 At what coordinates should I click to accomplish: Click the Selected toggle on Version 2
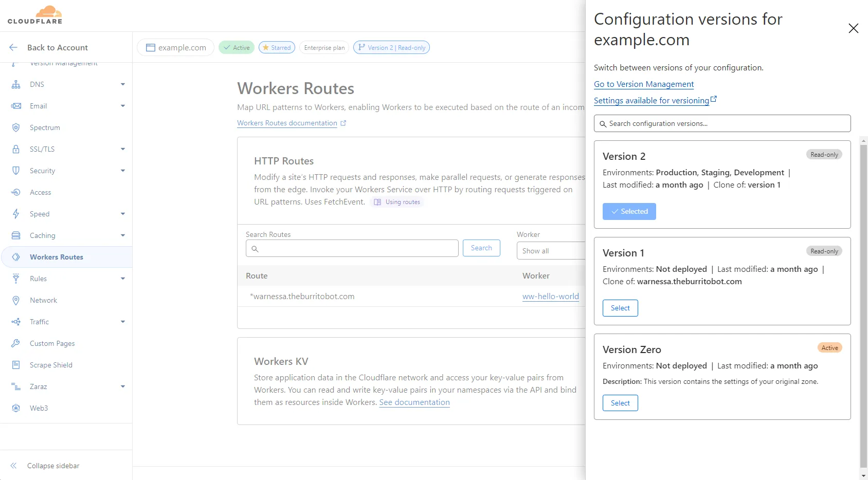point(629,211)
